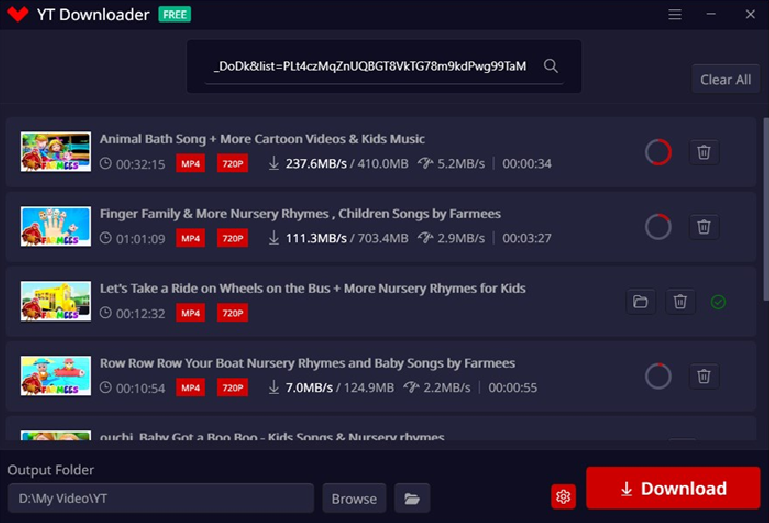Click the MP4 format tag of Finger Family
The image size is (769, 523).
[190, 238]
